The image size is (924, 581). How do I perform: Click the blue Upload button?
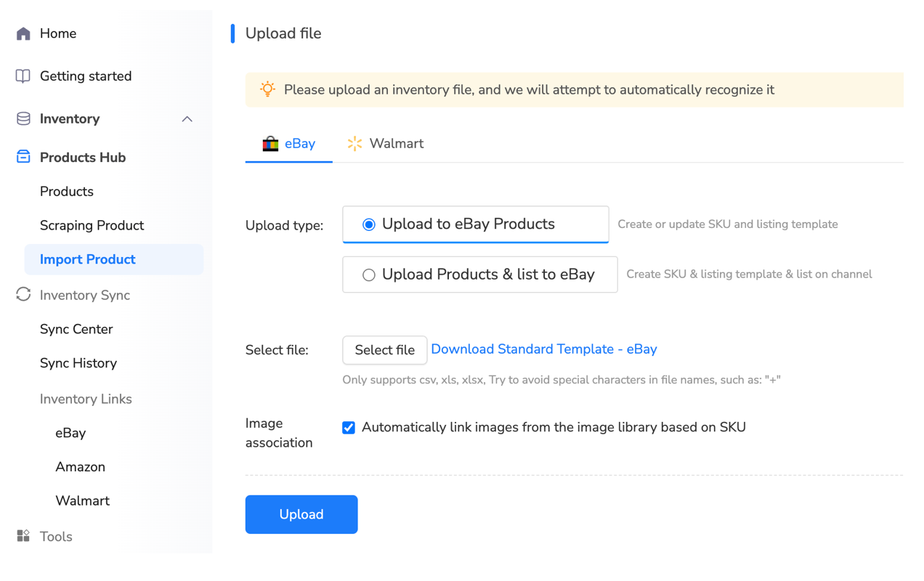pyautogui.click(x=301, y=514)
